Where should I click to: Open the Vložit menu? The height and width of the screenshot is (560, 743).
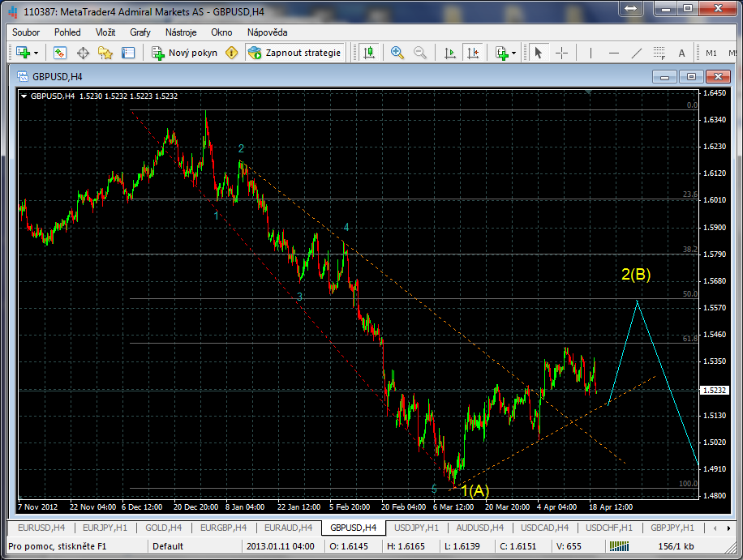tap(105, 32)
